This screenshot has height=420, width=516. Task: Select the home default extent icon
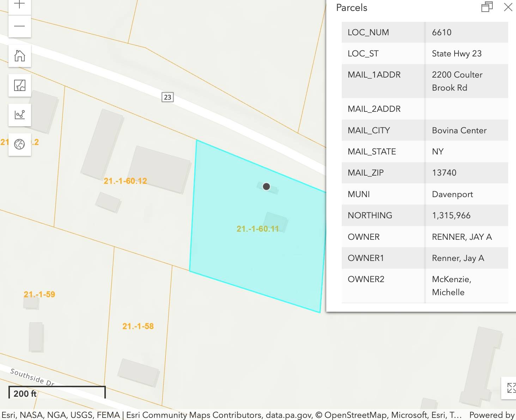[x=19, y=56]
